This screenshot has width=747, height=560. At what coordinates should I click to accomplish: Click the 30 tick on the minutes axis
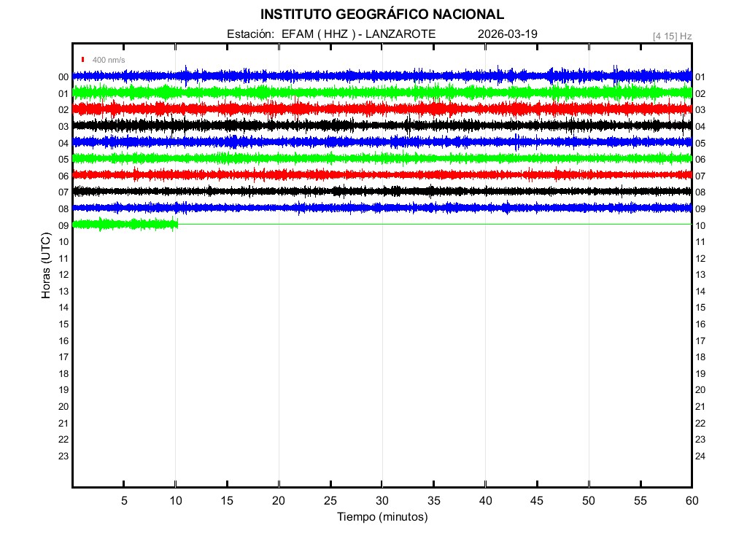382,501
